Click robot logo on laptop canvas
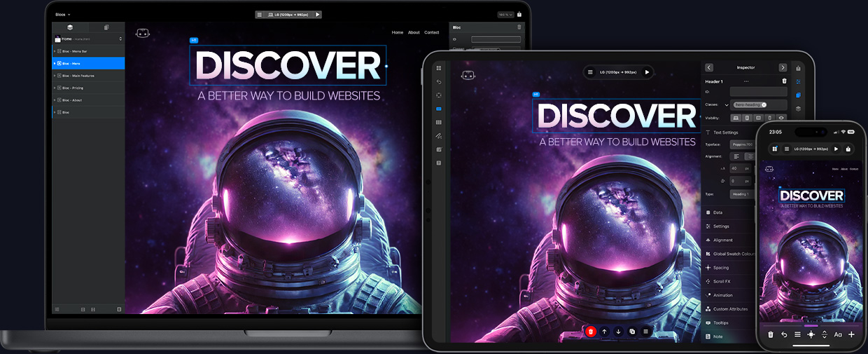 coord(143,32)
